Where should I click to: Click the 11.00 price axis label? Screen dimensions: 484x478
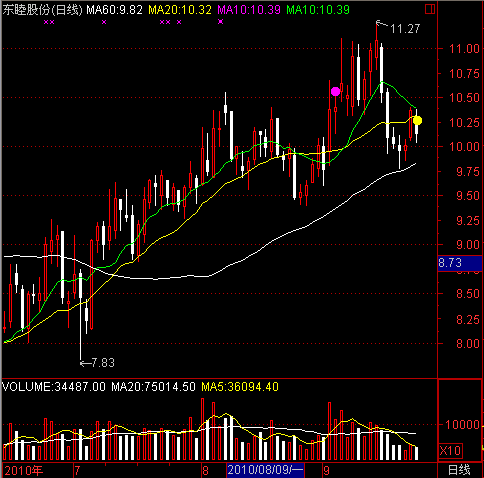pyautogui.click(x=464, y=49)
